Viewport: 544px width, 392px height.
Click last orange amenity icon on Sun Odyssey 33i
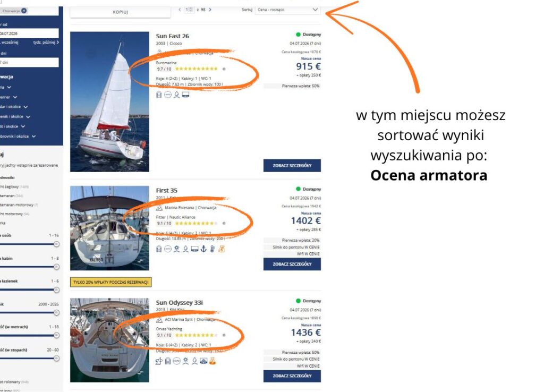point(212,361)
